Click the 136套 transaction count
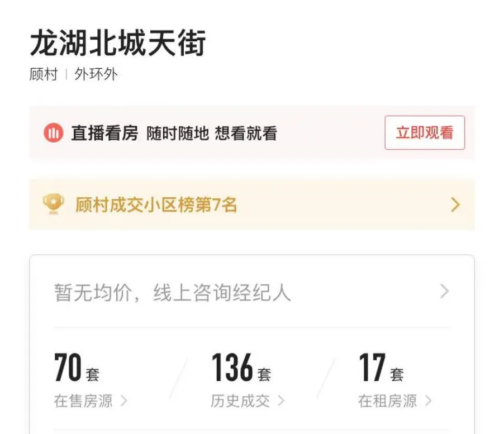 pyautogui.click(x=241, y=369)
